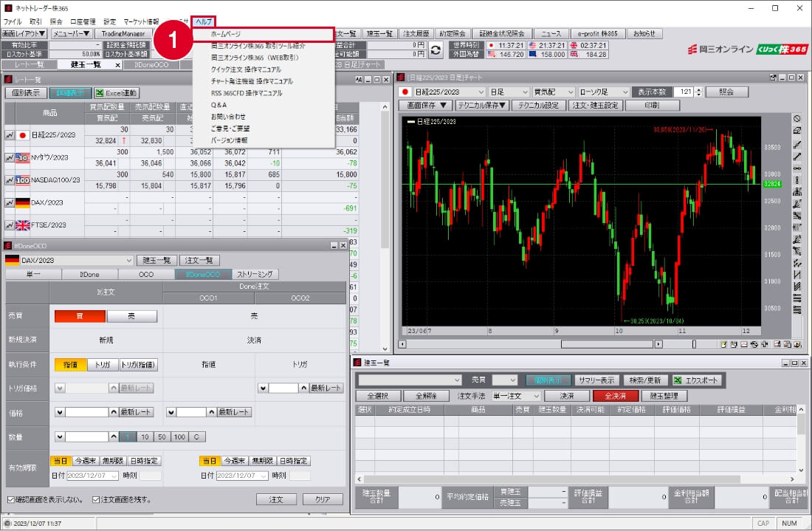Select the no-drawing circle tool in chart toolbar
The image size is (812, 531).
pos(797,119)
